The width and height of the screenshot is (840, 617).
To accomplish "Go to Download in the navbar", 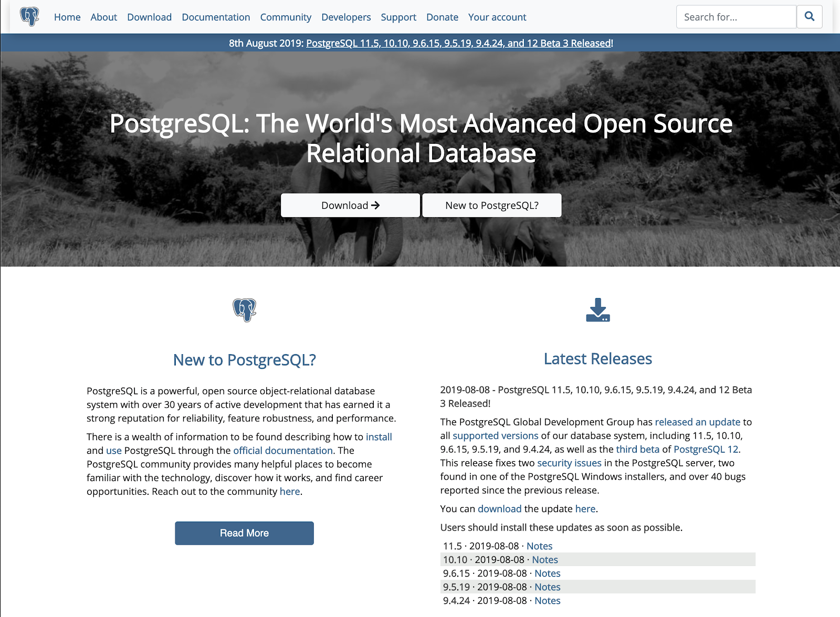I will click(x=149, y=17).
